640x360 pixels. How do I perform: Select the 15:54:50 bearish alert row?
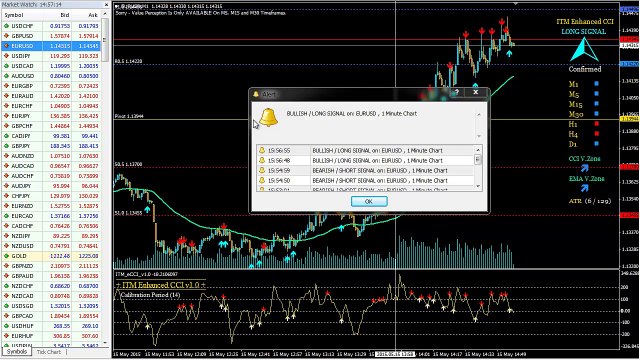click(x=365, y=180)
